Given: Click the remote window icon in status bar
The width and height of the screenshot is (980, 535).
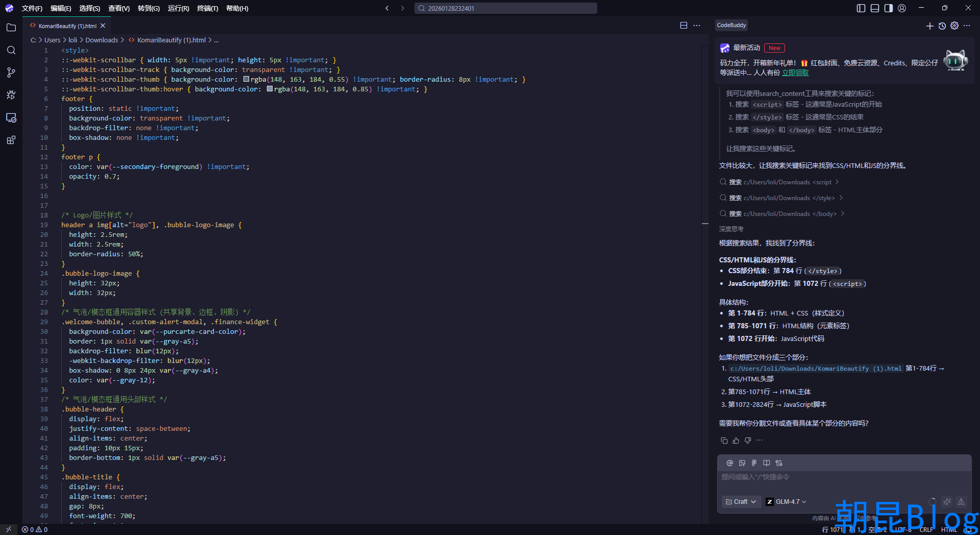Looking at the screenshot, I should [9, 529].
